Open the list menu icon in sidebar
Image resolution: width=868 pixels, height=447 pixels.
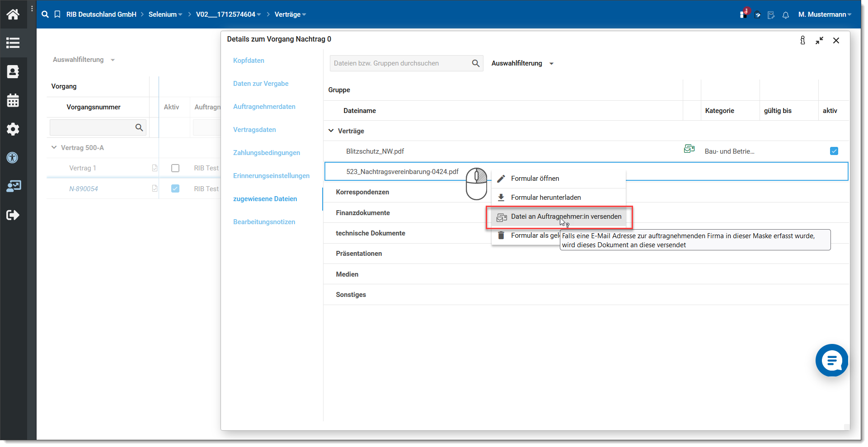coord(13,43)
